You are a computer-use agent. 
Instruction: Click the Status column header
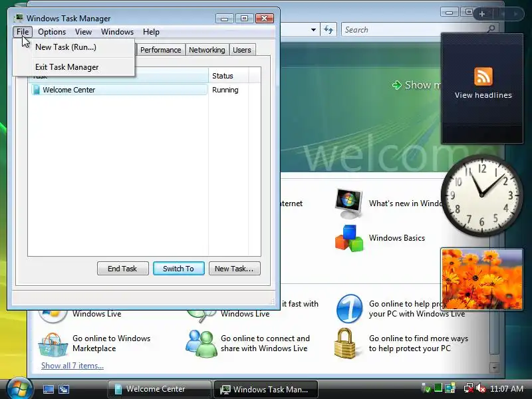[x=228, y=76]
